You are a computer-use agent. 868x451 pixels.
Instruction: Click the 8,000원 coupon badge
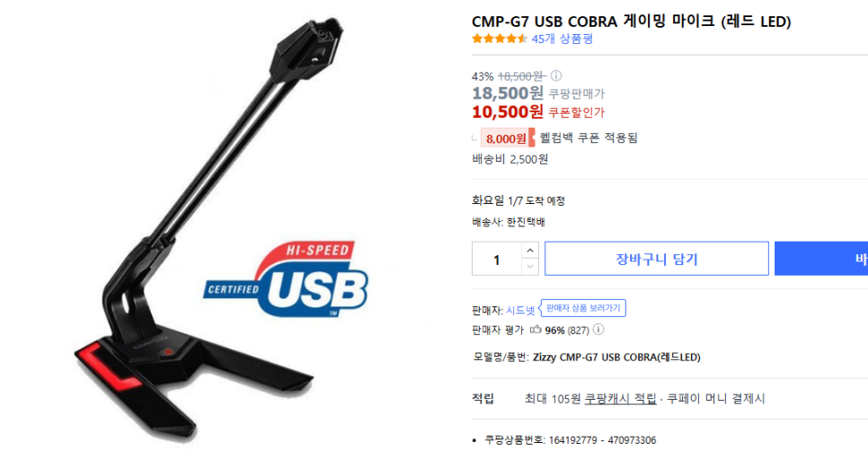(x=507, y=137)
